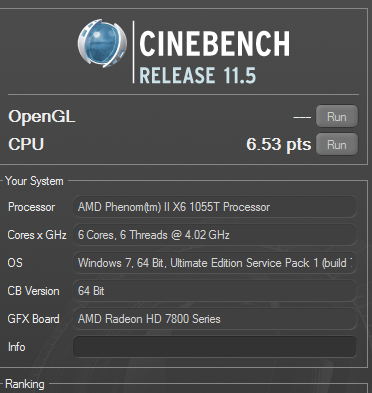Screen dimensions: 372x393
Task: Click the Processor field showing Phenom II X6
Action: [215, 207]
